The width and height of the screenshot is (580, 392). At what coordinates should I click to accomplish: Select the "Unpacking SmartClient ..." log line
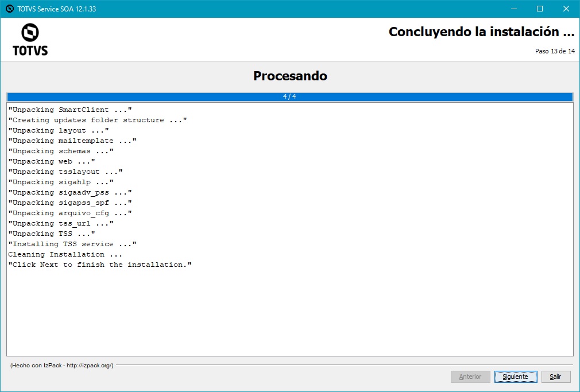tap(70, 110)
